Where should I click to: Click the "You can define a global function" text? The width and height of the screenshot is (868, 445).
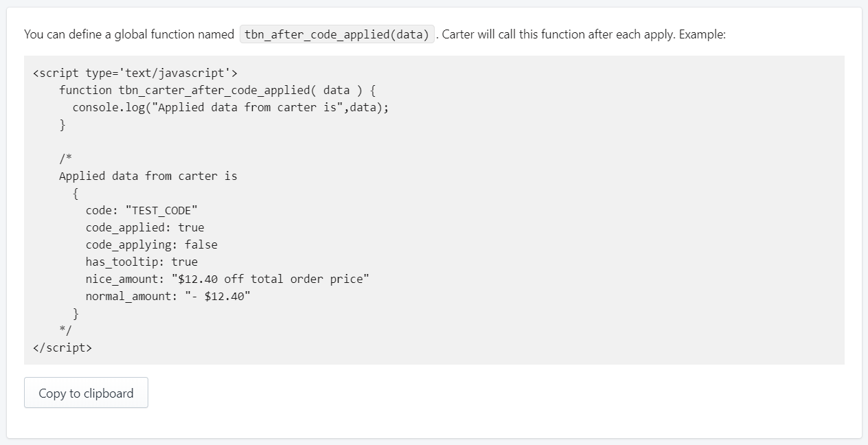click(129, 34)
